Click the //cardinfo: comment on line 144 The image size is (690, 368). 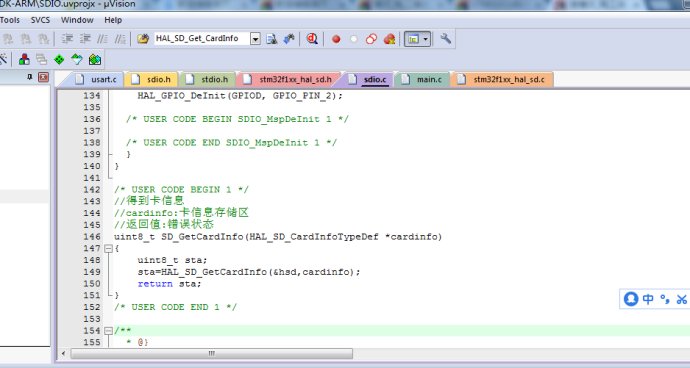(181, 213)
